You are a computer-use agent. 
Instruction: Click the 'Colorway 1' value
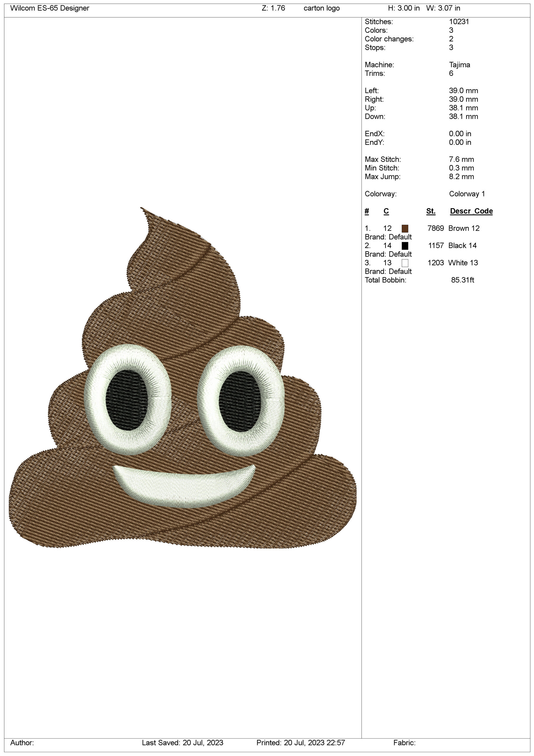click(466, 194)
